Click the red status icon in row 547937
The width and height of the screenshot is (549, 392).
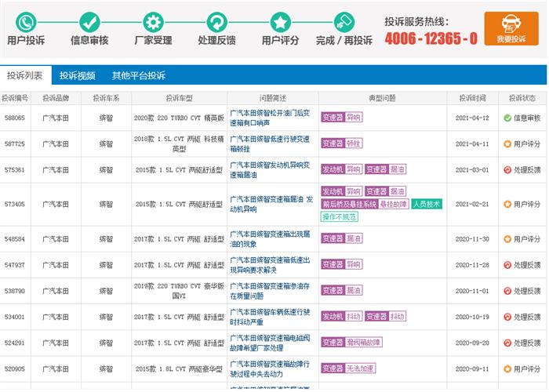(507, 265)
